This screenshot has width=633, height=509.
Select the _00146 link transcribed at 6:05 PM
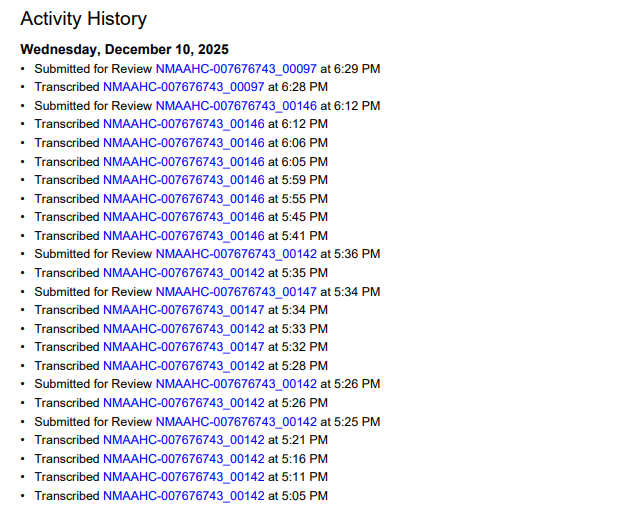pyautogui.click(x=183, y=161)
